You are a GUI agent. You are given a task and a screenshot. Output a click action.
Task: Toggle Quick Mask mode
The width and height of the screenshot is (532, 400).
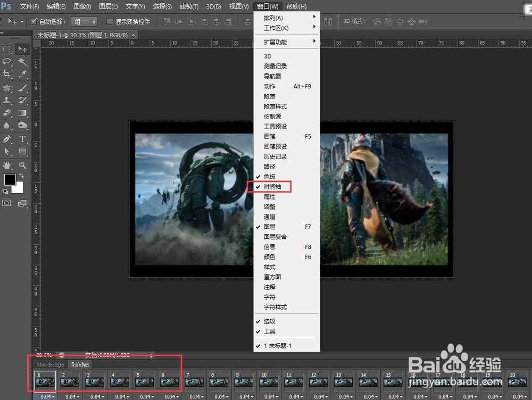(x=6, y=203)
